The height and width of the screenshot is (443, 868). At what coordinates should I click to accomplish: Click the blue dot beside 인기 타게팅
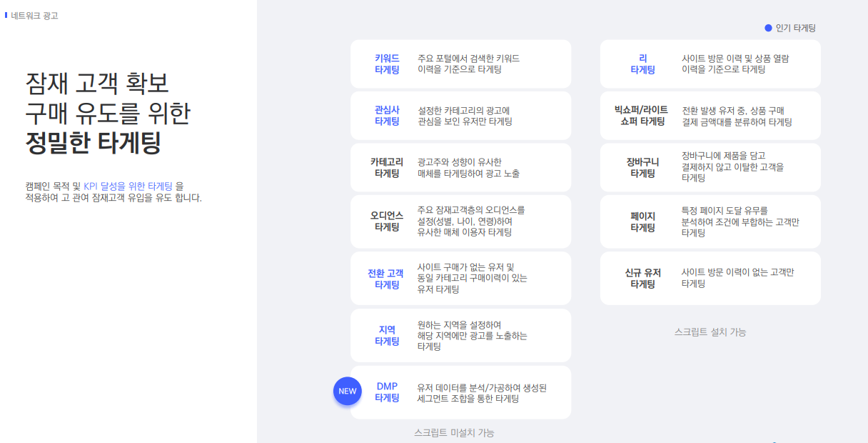[x=768, y=28]
